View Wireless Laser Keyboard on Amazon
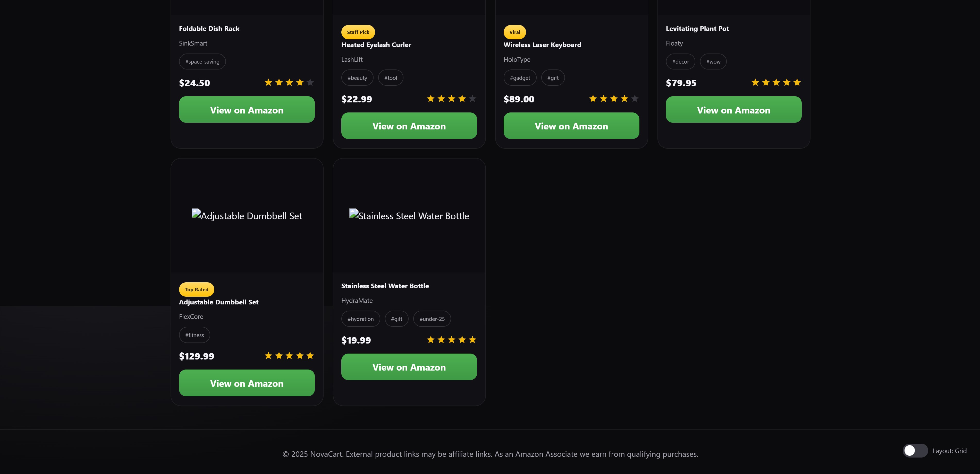The width and height of the screenshot is (980, 474). (571, 126)
